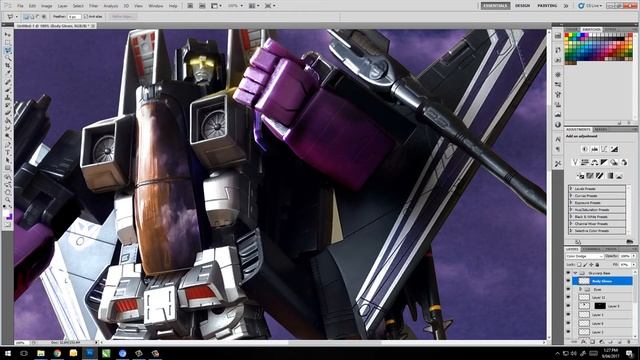The height and width of the screenshot is (360, 640).
Task: Open the File menu
Action: (20, 6)
